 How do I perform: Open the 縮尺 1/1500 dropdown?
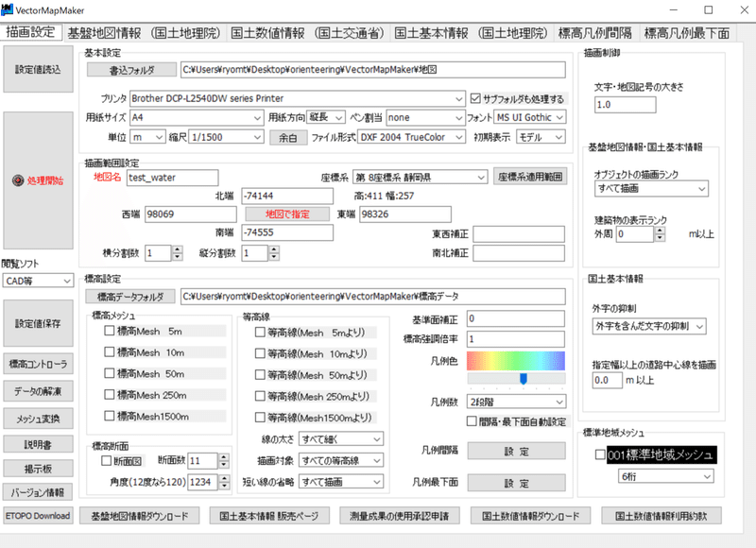226,137
